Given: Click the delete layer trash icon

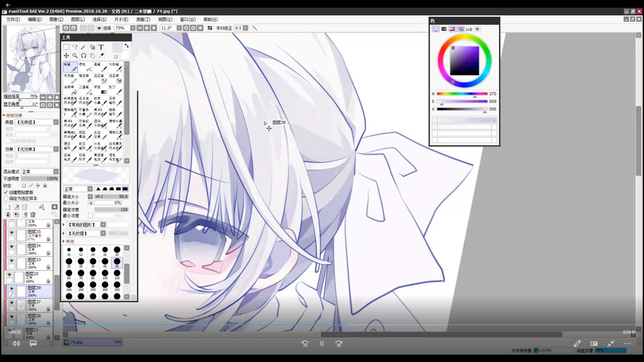Looking at the screenshot, I should (33, 215).
